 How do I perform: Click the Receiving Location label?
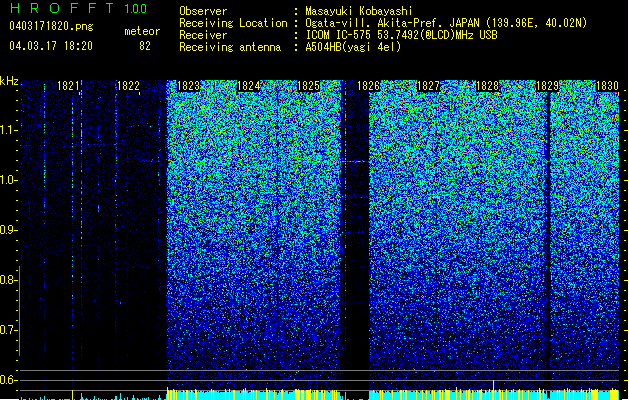click(233, 23)
